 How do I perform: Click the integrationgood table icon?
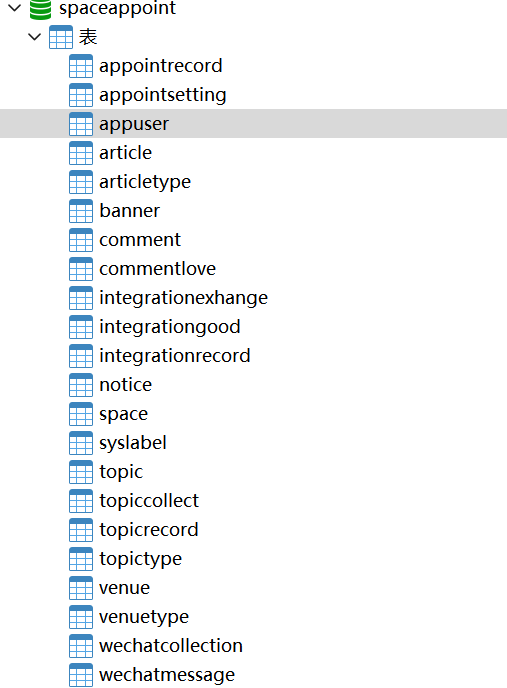81,327
